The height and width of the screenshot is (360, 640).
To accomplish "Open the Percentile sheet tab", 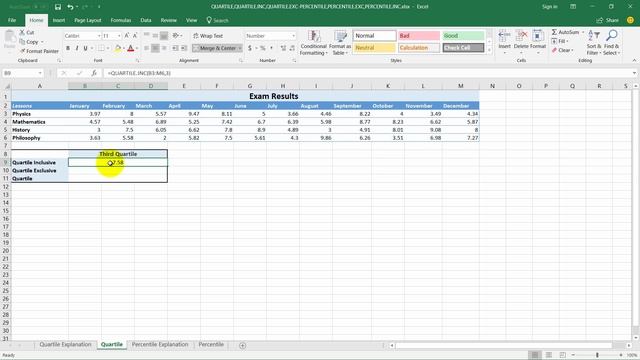I will tap(211, 344).
